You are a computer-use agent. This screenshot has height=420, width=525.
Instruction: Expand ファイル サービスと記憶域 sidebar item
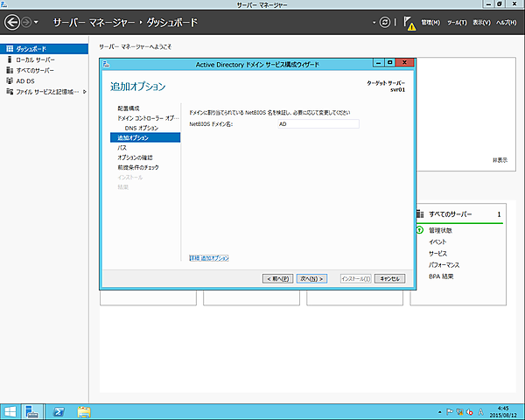[85, 92]
